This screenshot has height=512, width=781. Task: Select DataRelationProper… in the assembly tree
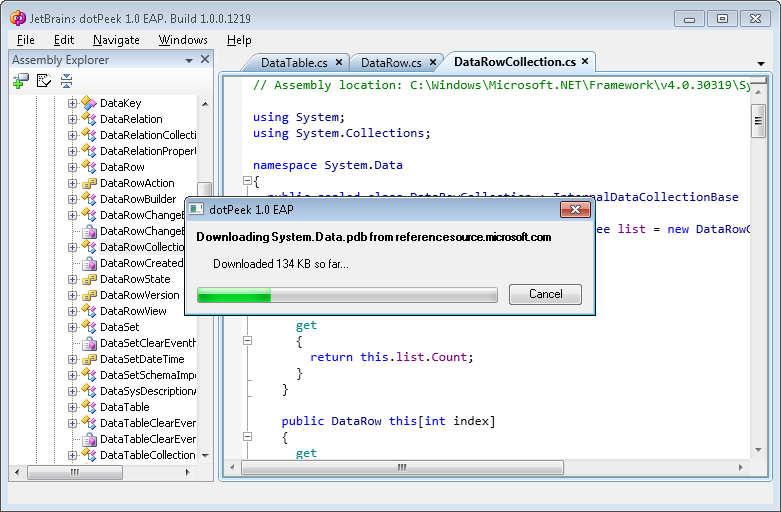(x=147, y=151)
